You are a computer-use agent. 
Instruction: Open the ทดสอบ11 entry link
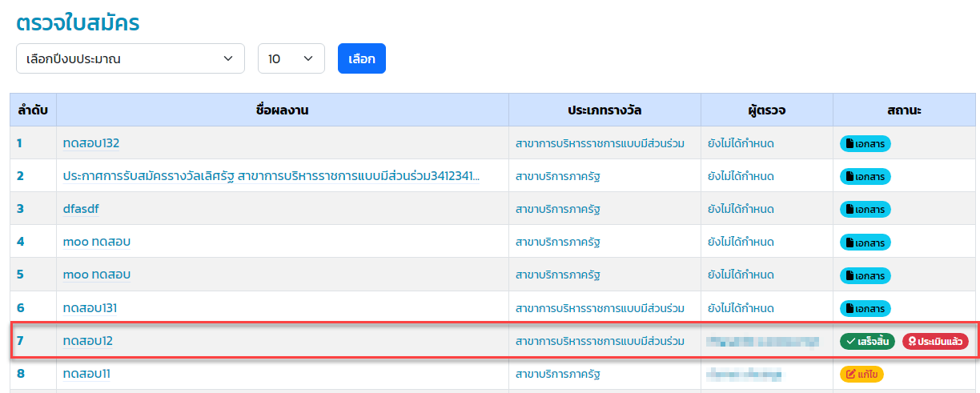point(86,373)
